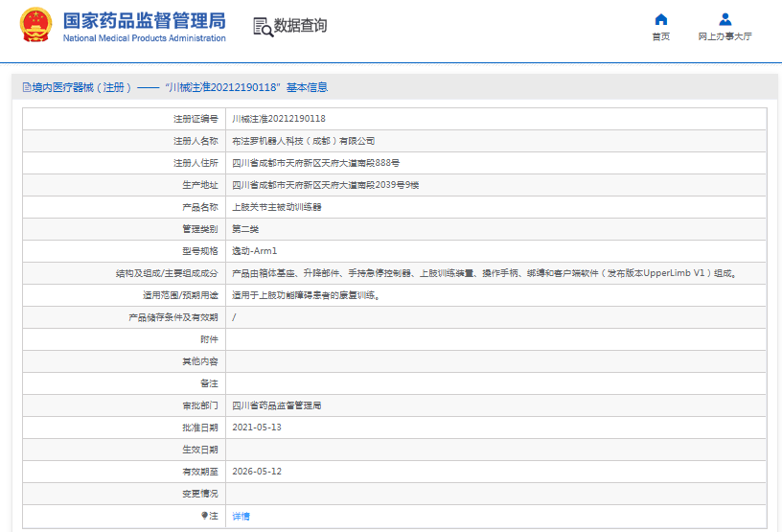Click the bullet icon beside 注
782x532 pixels.
(x=204, y=516)
